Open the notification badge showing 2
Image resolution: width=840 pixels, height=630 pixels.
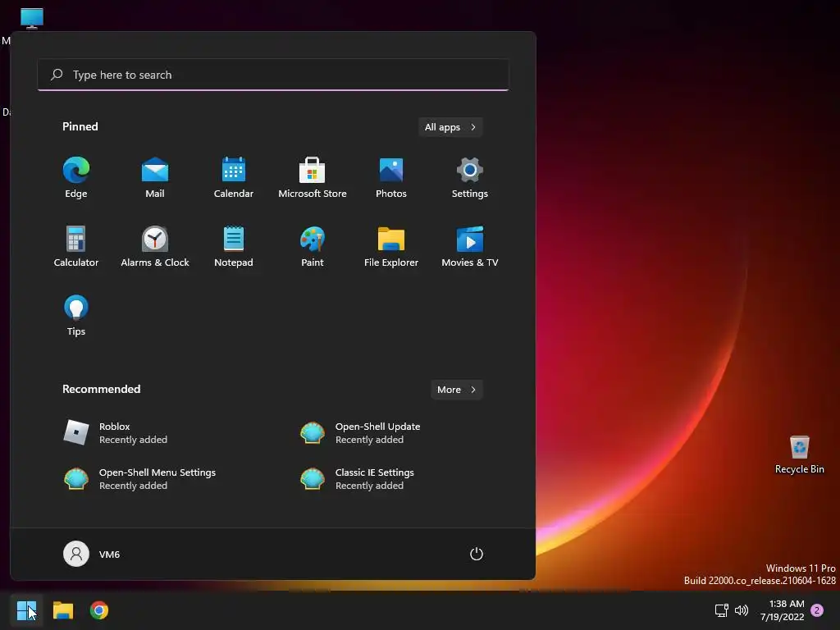pos(817,610)
